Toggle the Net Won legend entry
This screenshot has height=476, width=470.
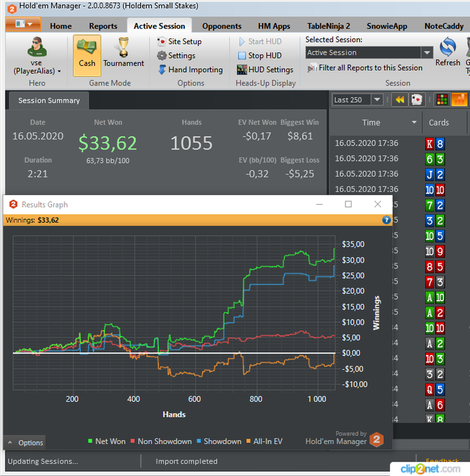pos(107,441)
